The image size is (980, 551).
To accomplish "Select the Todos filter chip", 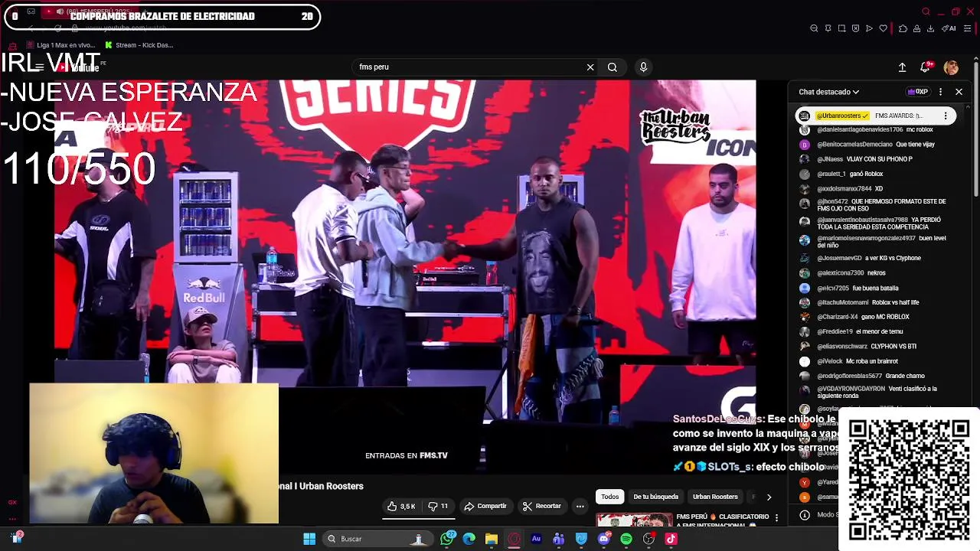I will tap(609, 497).
